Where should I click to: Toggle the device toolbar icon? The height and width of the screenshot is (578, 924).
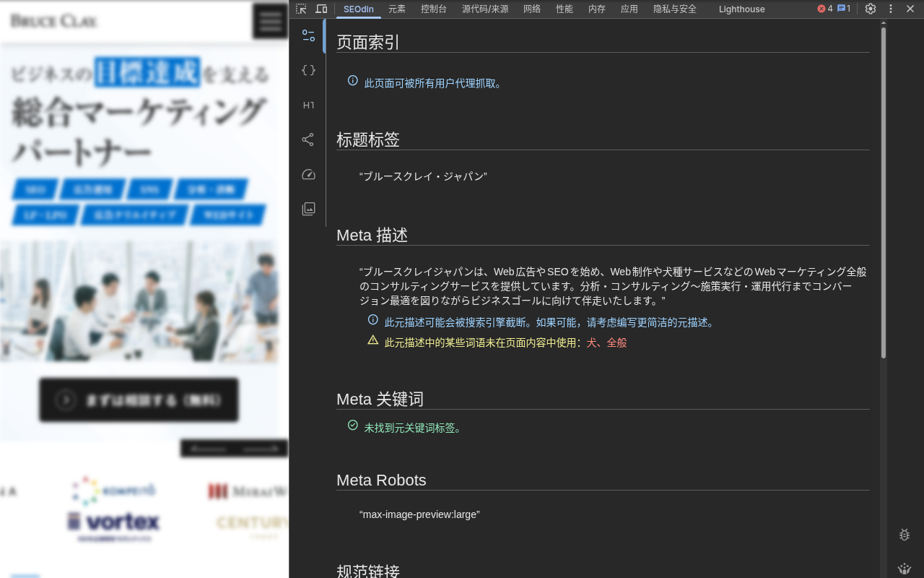click(x=321, y=9)
